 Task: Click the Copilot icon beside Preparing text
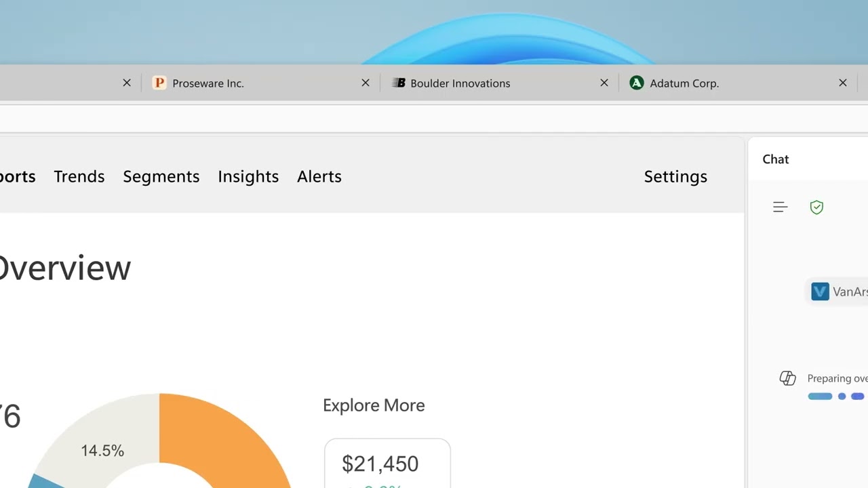coord(787,378)
